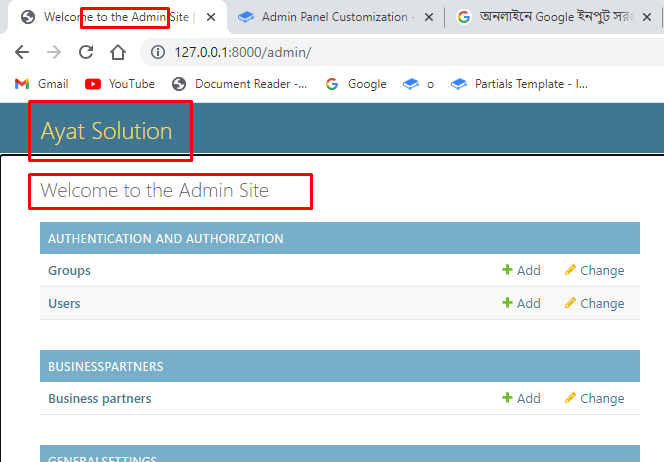Open the Groups model link

pos(69,270)
